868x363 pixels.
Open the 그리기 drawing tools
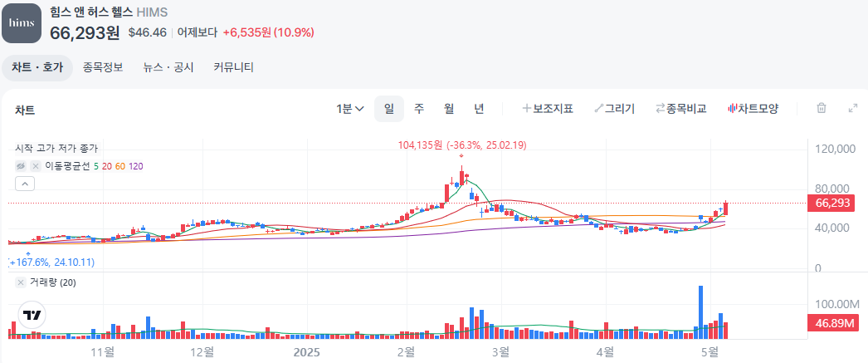[x=614, y=109]
